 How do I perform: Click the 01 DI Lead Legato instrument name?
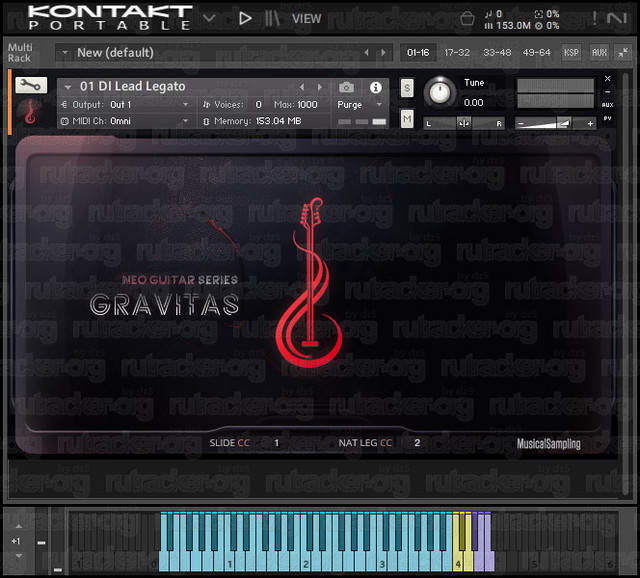pos(133,87)
